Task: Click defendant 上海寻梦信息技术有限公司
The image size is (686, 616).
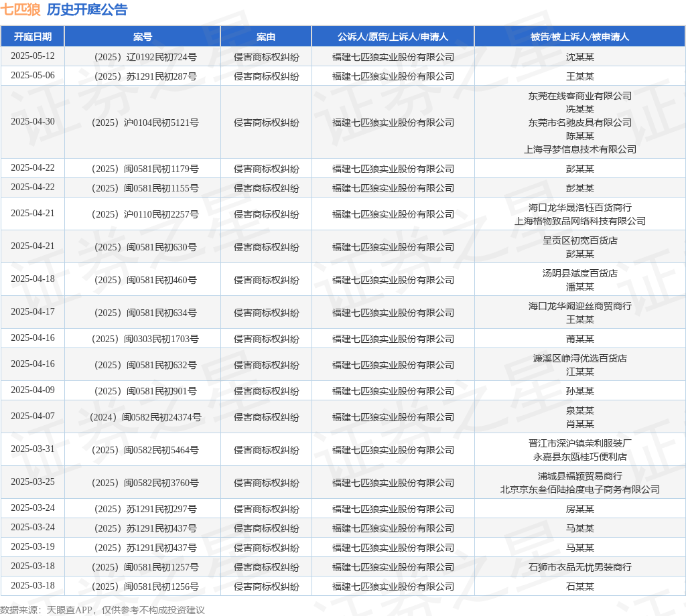Action: pos(580,149)
